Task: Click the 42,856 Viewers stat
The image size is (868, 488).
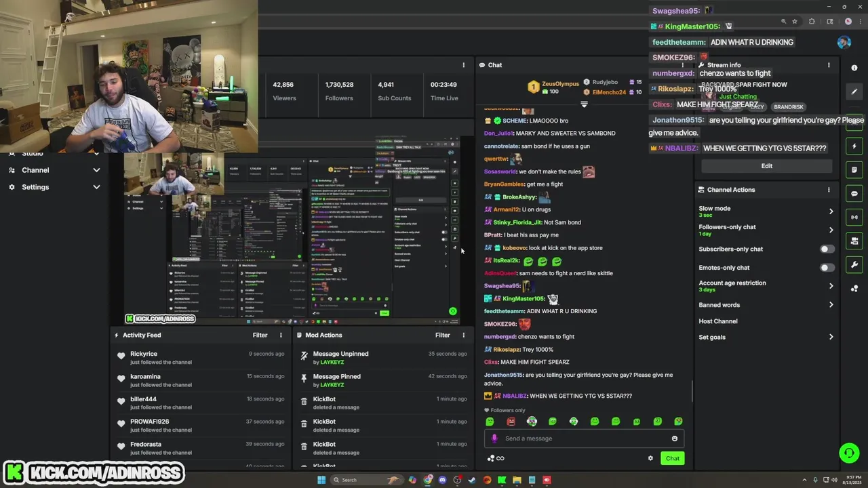Action: pos(283,91)
